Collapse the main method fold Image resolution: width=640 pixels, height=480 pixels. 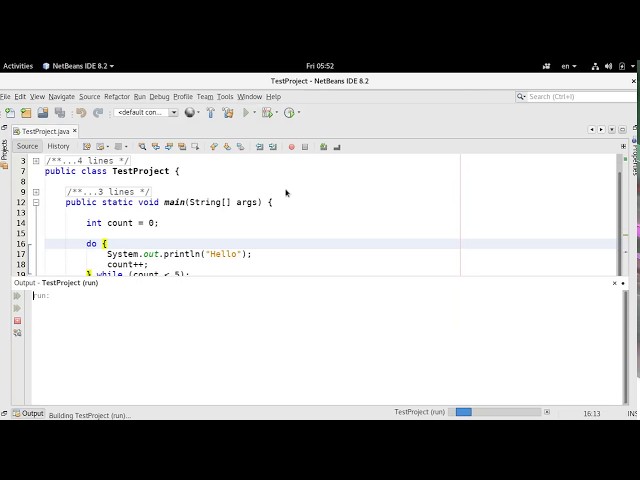pos(36,202)
